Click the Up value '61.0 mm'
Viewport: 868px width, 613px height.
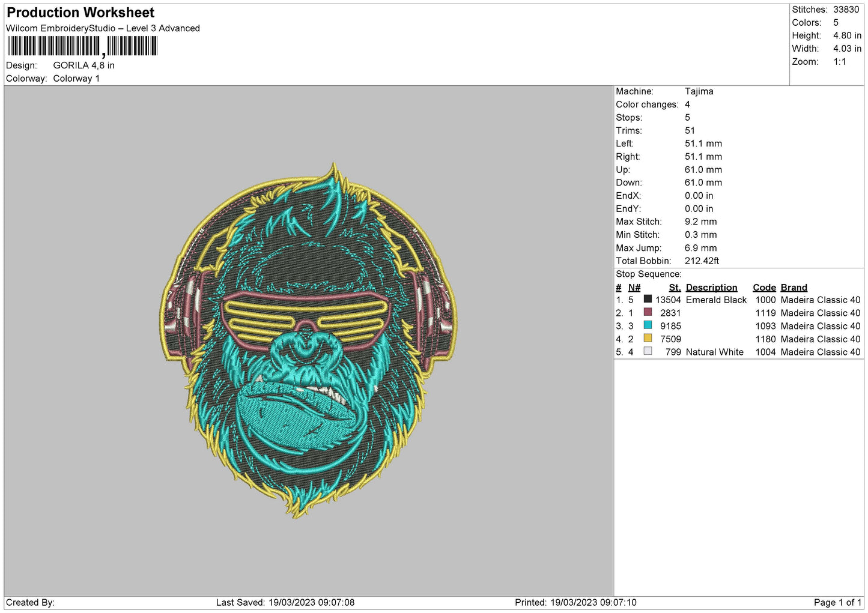(703, 170)
